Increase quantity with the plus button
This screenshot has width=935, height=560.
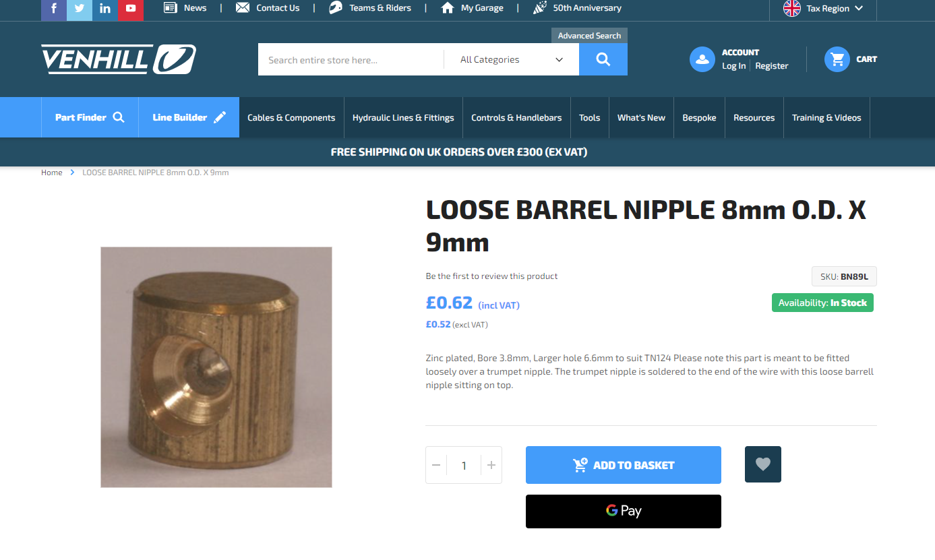tap(491, 465)
